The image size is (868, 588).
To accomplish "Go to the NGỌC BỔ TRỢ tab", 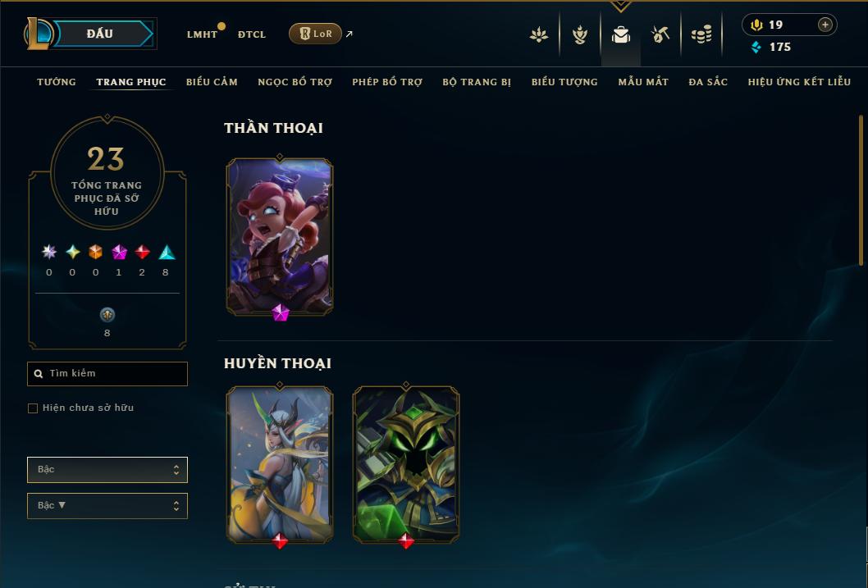I will 295,82.
